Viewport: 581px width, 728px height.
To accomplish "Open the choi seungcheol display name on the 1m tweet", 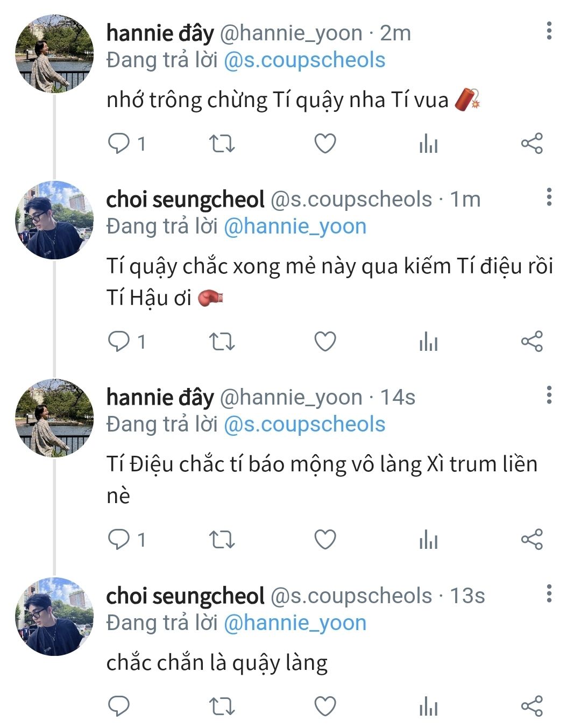I will point(185,200).
